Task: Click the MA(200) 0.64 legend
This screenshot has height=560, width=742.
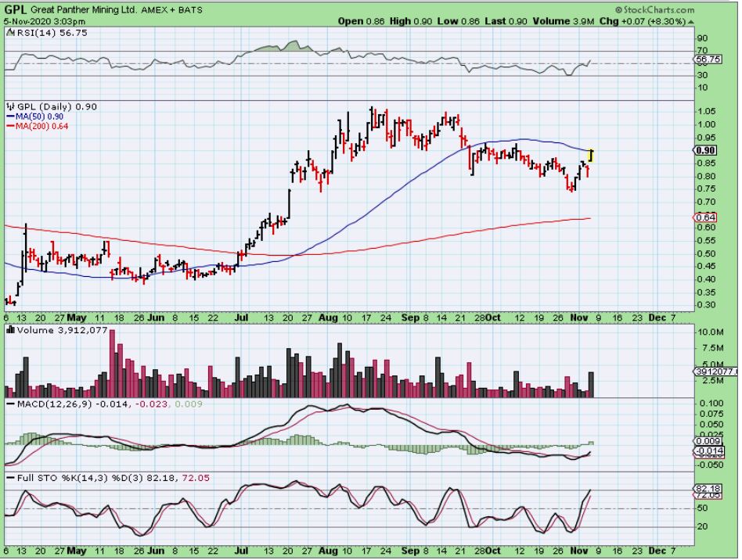Action: pyautogui.click(x=41, y=126)
